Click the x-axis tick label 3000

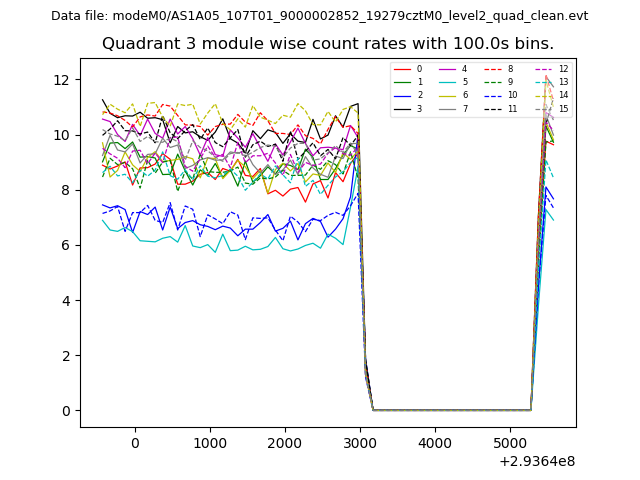[360, 443]
